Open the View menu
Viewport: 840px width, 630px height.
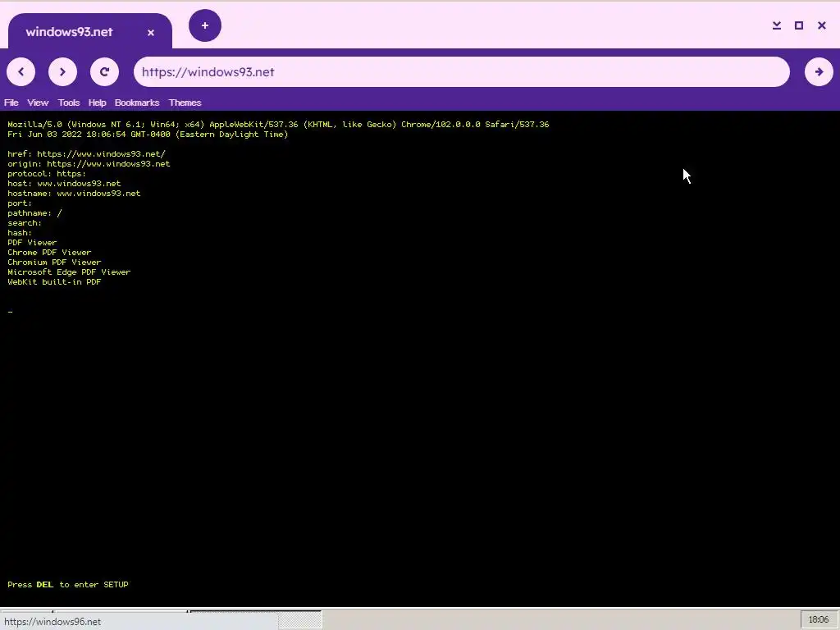pyautogui.click(x=38, y=103)
